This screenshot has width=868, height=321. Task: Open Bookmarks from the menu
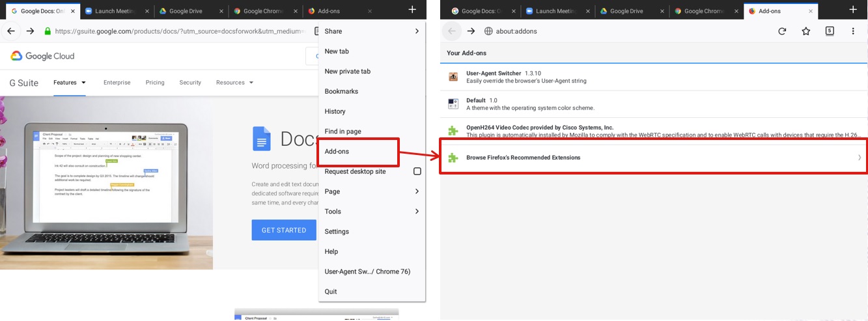pos(372,91)
